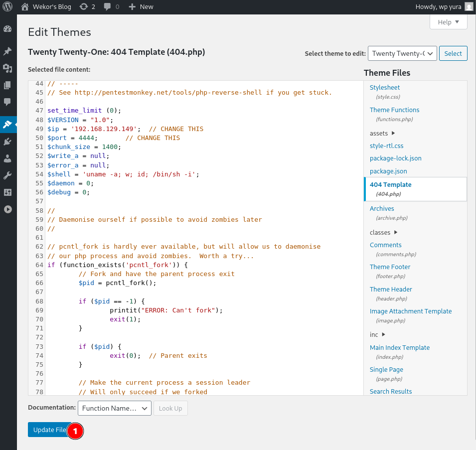
Task: Expand the classes folder
Action: point(384,232)
